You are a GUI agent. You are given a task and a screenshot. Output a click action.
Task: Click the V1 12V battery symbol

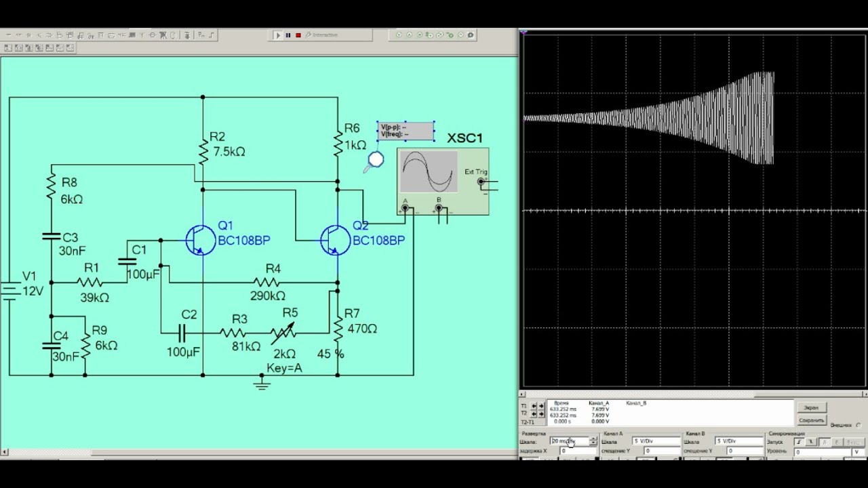(10, 291)
